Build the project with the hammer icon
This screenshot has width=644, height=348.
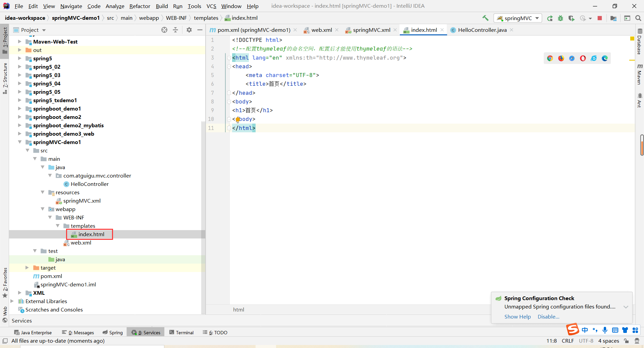pyautogui.click(x=485, y=18)
